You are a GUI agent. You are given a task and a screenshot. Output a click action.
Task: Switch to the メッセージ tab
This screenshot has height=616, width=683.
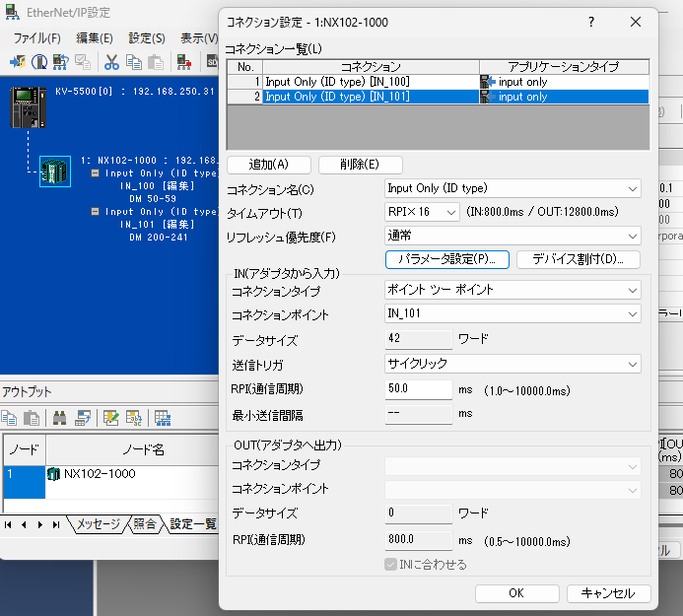coord(98,524)
